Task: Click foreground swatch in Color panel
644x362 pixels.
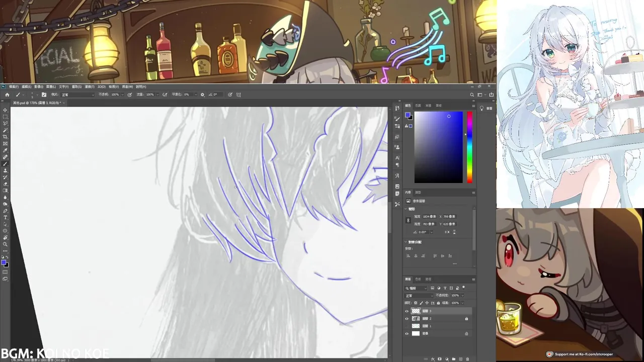Action: pyautogui.click(x=408, y=115)
